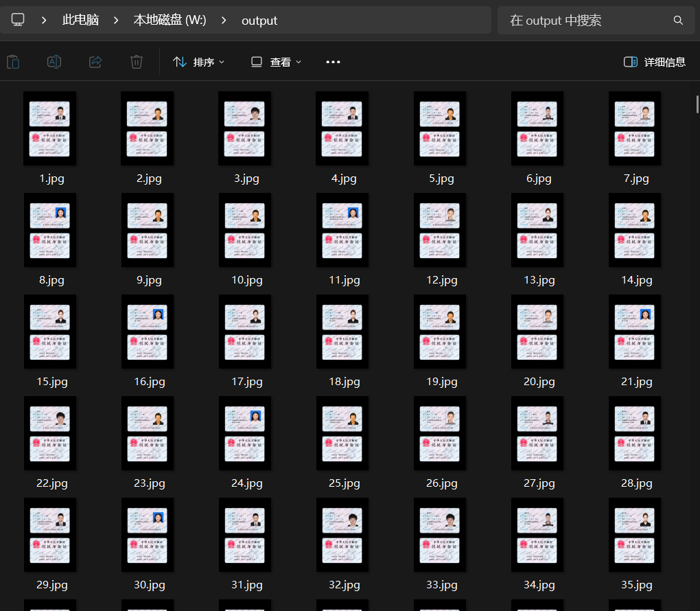Image resolution: width=700 pixels, height=611 pixels.
Task: Select the 18.jpg thumbnail
Action: point(342,332)
